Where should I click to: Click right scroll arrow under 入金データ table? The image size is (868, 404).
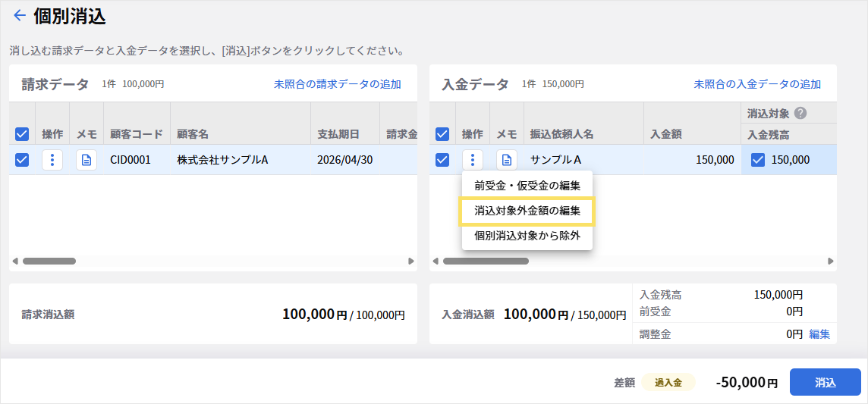click(x=830, y=261)
